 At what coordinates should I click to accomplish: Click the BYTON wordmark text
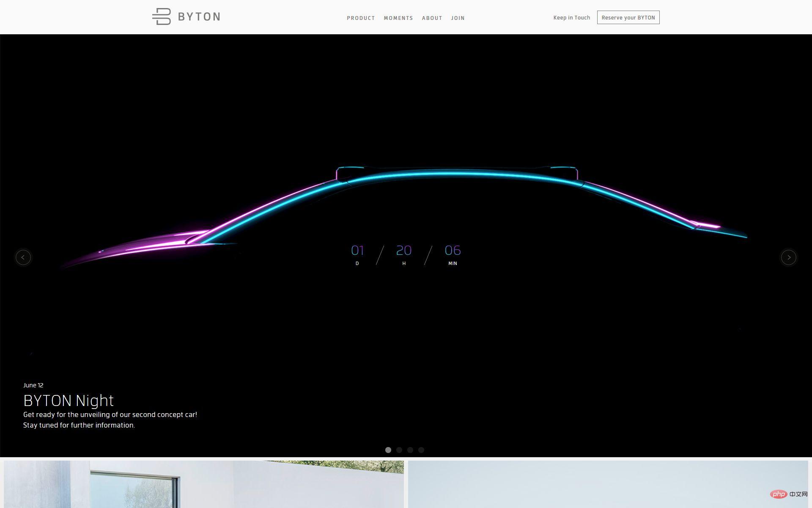[x=199, y=17]
